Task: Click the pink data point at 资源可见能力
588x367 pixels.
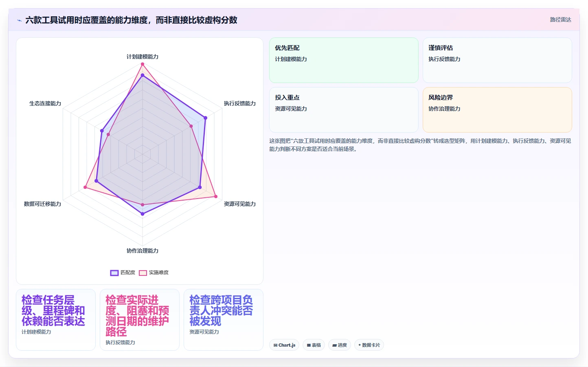Action: pos(216,197)
